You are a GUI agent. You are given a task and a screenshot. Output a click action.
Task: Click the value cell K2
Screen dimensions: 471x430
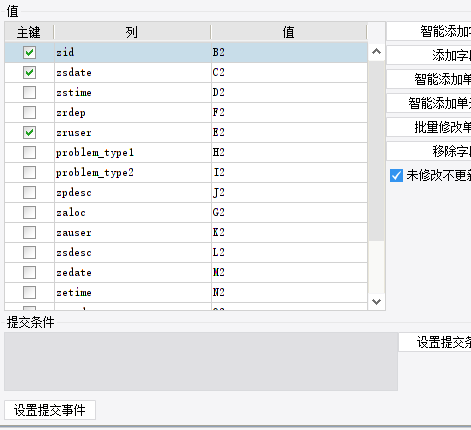(289, 232)
